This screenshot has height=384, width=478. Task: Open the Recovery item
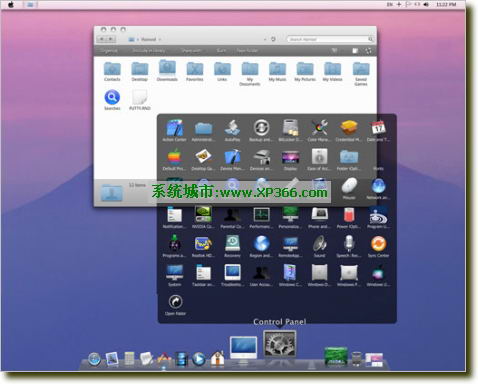(232, 247)
